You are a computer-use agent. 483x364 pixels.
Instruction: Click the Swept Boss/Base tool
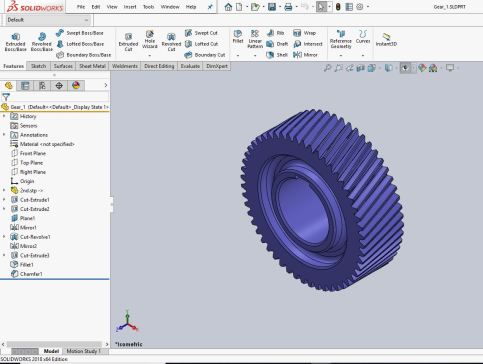(x=80, y=33)
